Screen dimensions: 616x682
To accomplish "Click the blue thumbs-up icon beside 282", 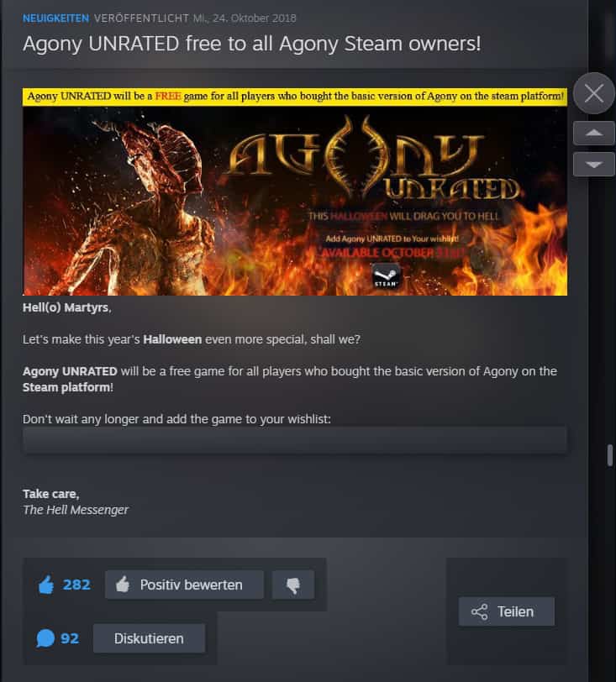I will pyautogui.click(x=46, y=585).
